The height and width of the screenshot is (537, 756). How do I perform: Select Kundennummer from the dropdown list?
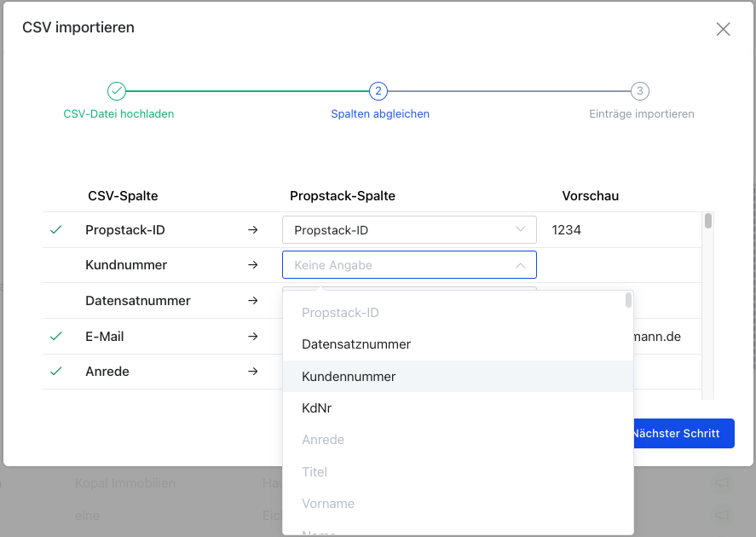pyautogui.click(x=349, y=376)
